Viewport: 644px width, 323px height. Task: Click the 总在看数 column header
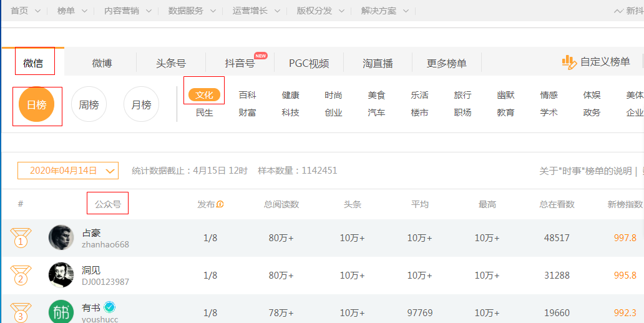coord(557,204)
